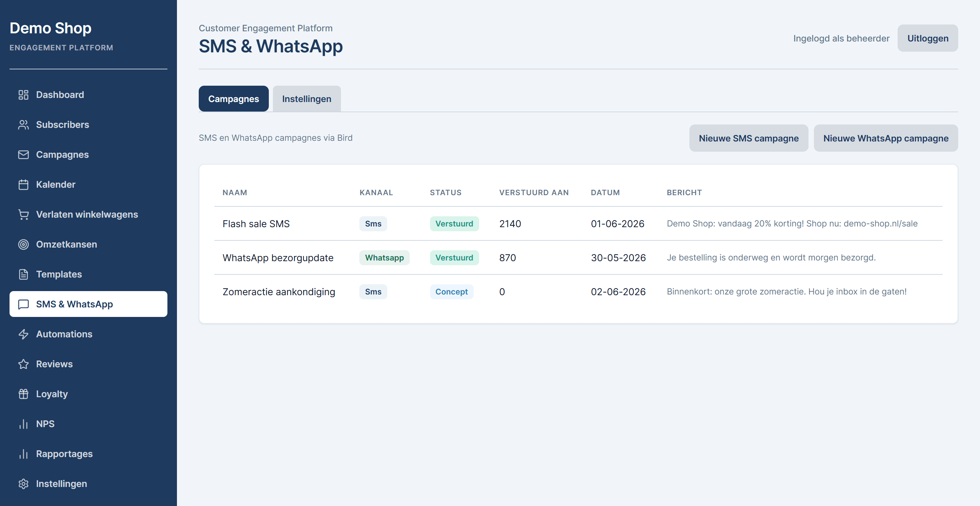Click the Whatsapp channel badge
Image resolution: width=980 pixels, height=506 pixels.
pyautogui.click(x=384, y=258)
